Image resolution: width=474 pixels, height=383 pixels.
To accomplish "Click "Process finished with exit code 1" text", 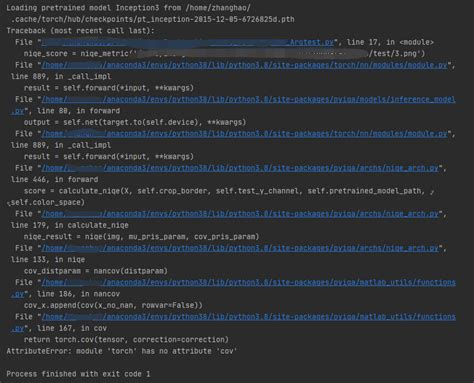I will 78,374.
